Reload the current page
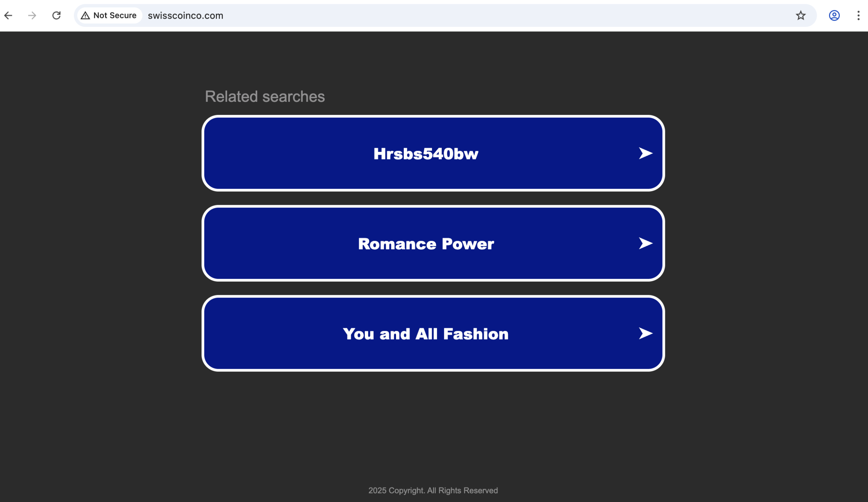The image size is (868, 502). point(57,16)
